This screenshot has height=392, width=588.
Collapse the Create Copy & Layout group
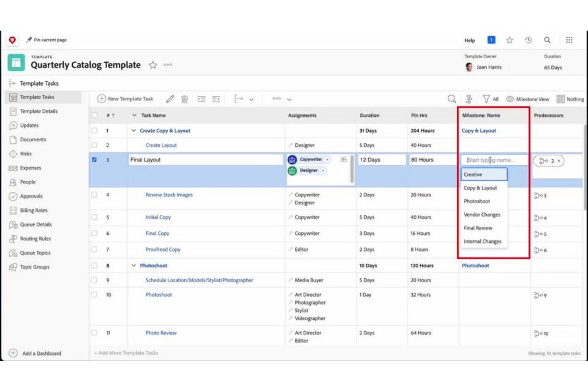(134, 130)
